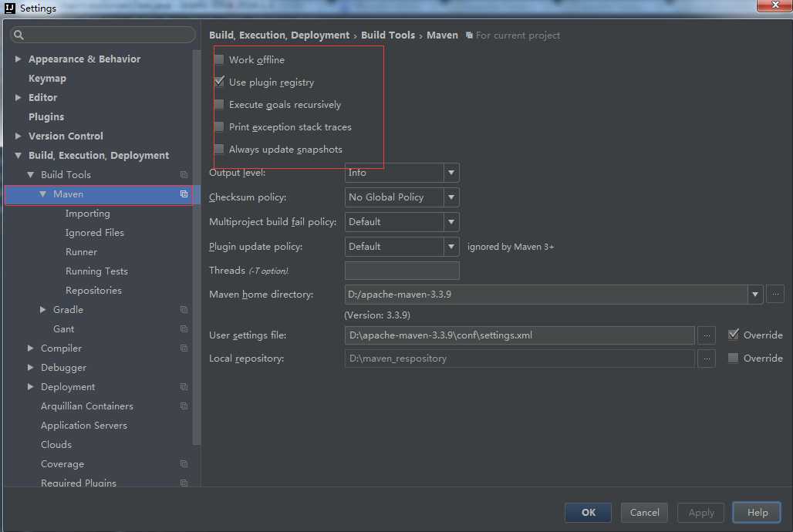
Task: Expand Appearance & Behavior node
Action: point(19,59)
